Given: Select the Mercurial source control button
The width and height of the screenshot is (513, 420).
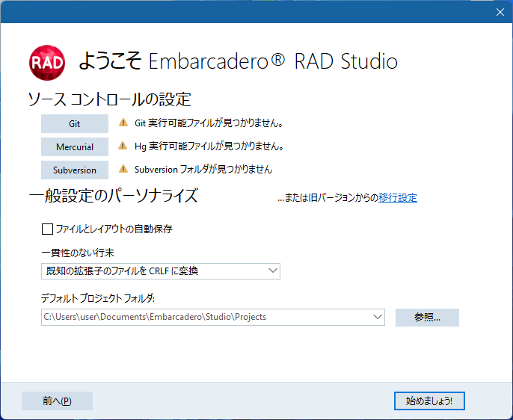Looking at the screenshot, I should pyautogui.click(x=75, y=146).
